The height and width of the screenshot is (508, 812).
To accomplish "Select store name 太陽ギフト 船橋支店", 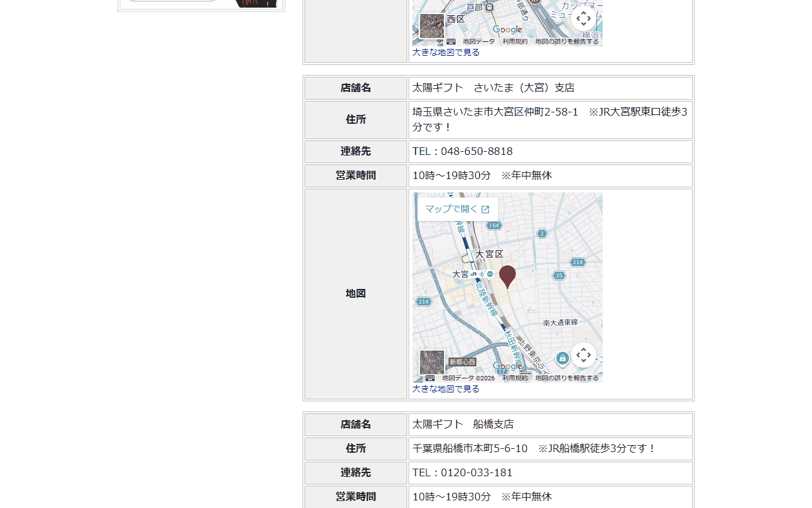I will click(x=463, y=424).
